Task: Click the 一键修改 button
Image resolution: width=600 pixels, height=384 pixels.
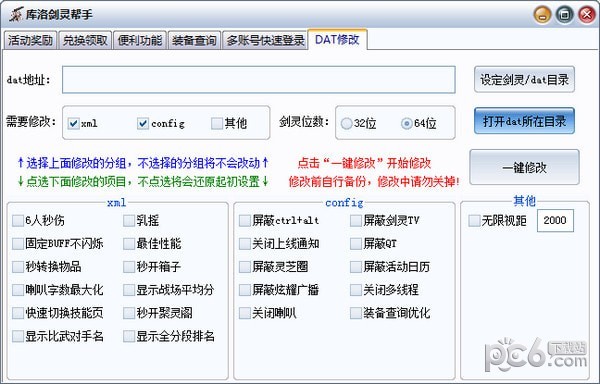Action: [x=524, y=167]
